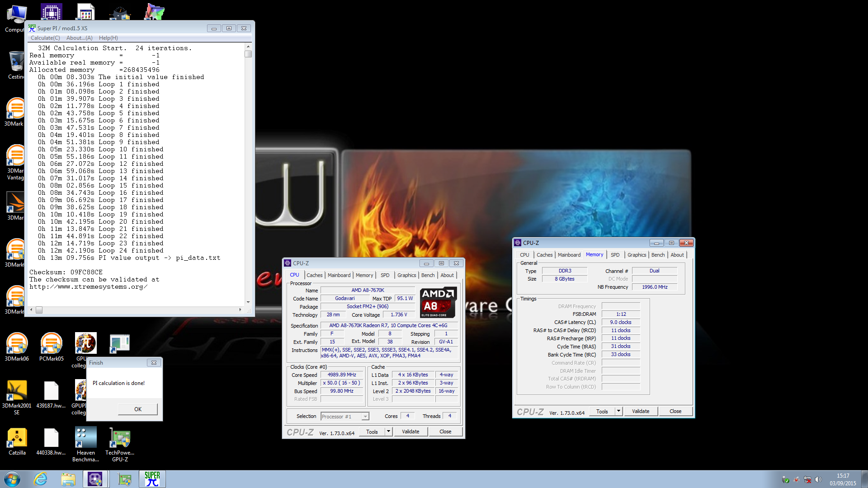
Task: Open Internet Explorer from the taskbar
Action: tap(41, 479)
